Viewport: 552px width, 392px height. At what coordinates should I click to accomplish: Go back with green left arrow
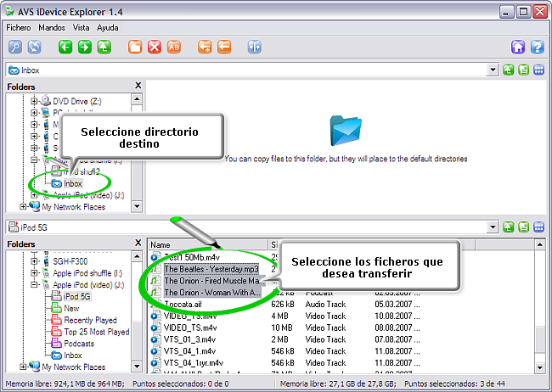[x=65, y=47]
